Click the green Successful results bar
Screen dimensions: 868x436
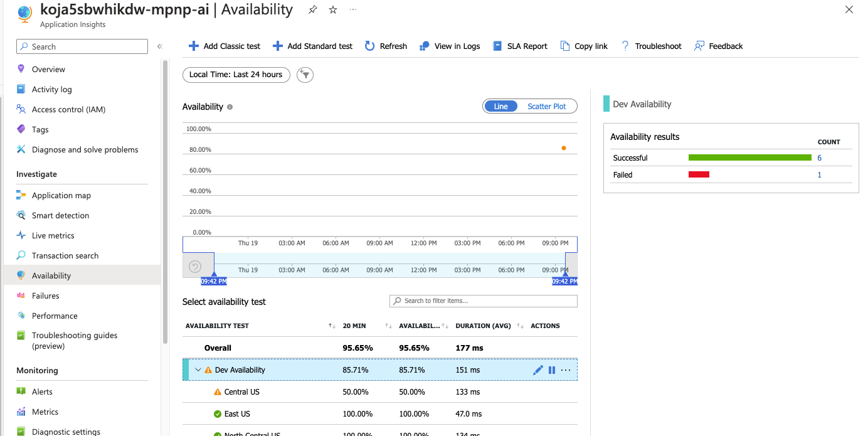pyautogui.click(x=750, y=158)
